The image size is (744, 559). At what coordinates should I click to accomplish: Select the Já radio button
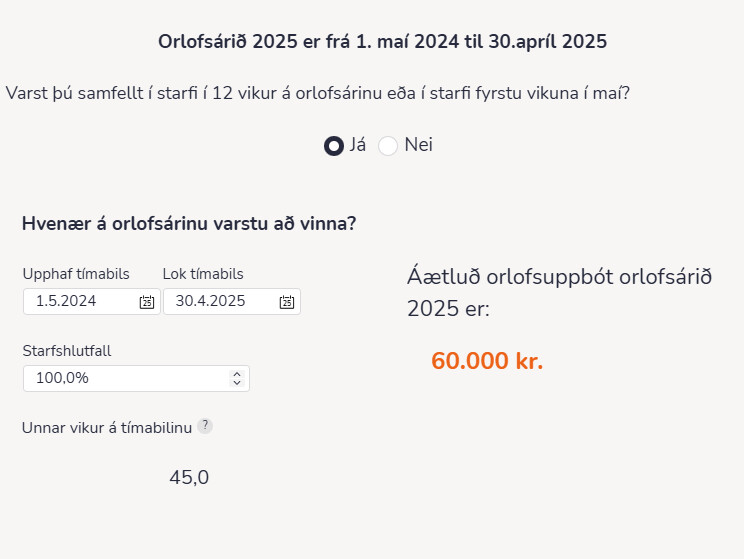334,145
